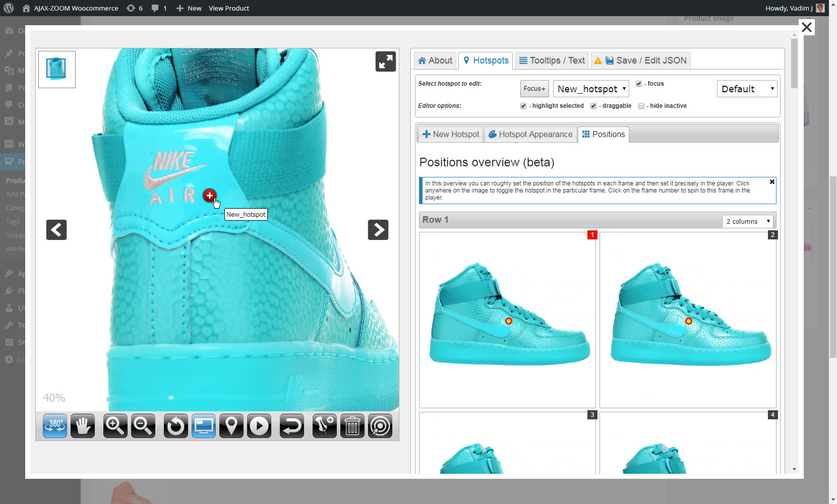Viewport: 837px width, 504px height.
Task: Click View Product in admin bar
Action: tap(229, 8)
